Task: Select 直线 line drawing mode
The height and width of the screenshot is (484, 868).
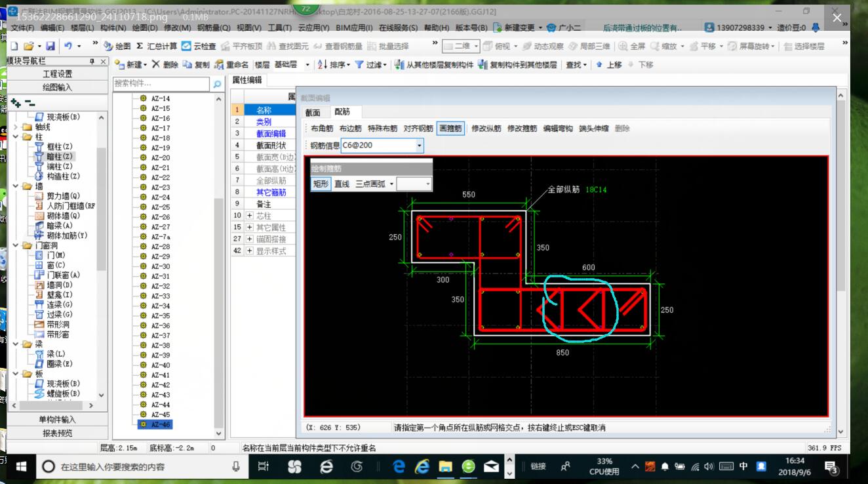Action: (x=342, y=184)
